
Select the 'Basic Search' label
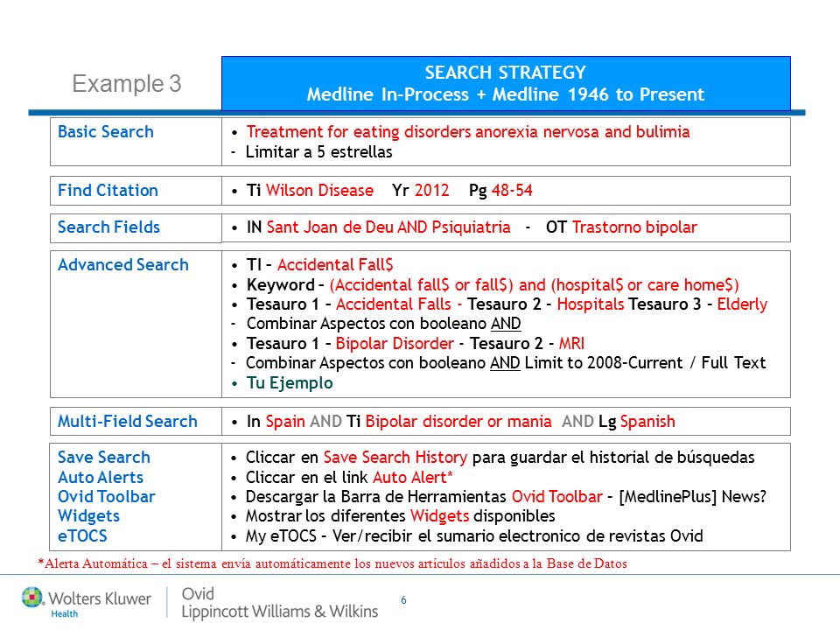coord(106,132)
